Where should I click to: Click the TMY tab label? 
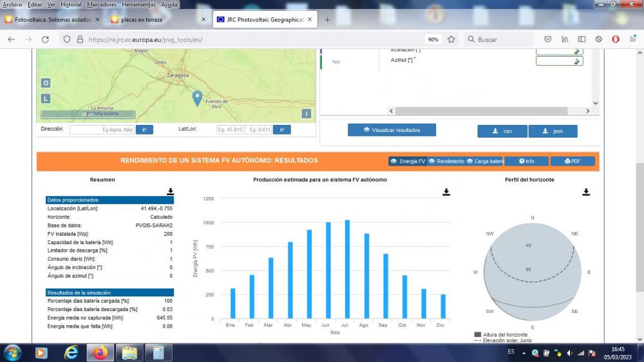[336, 62]
